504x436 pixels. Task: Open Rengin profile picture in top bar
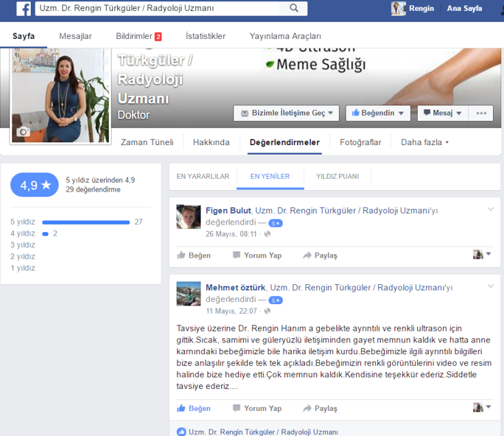pos(399,9)
